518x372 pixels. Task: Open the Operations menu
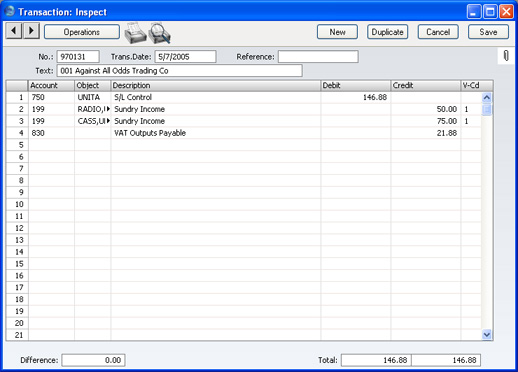pyautogui.click(x=82, y=32)
